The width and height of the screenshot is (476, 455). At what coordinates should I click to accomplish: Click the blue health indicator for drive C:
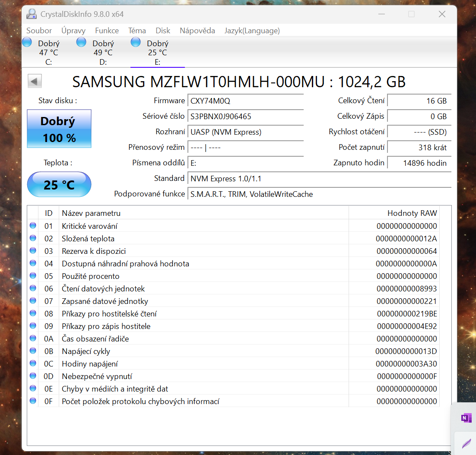coord(27,42)
